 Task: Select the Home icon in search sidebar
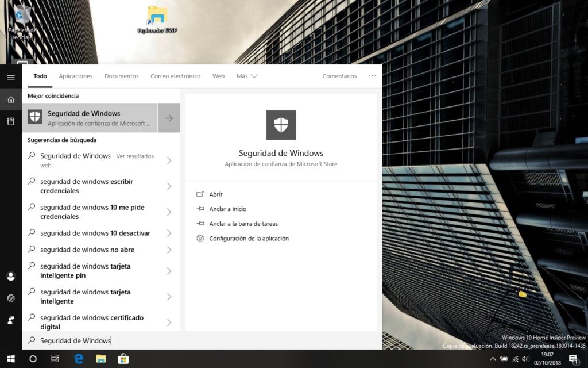pos(11,99)
